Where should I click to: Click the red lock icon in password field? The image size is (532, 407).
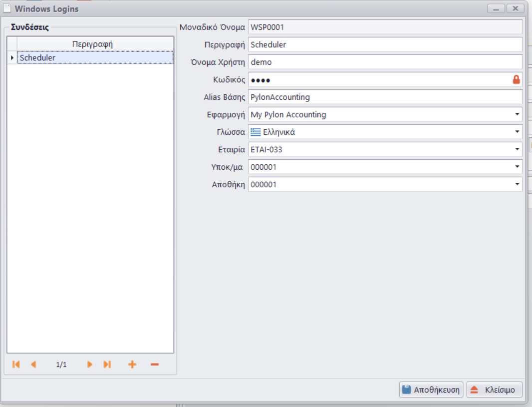[516, 79]
